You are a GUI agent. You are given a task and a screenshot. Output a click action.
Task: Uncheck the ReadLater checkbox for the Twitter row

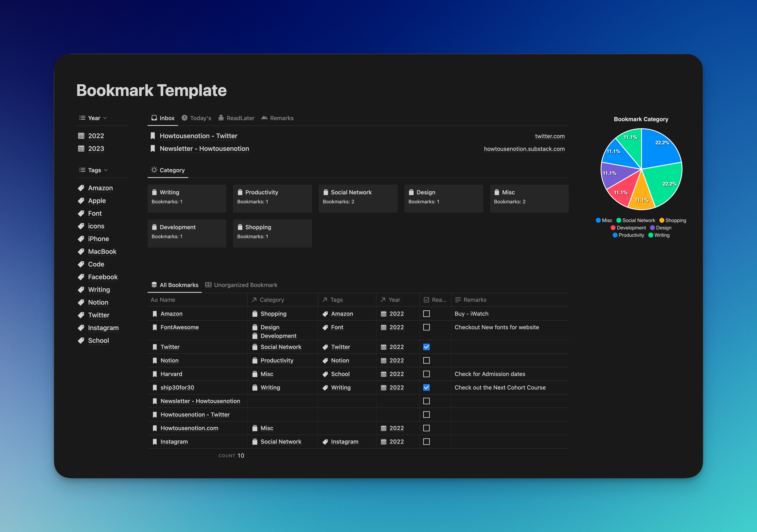click(426, 347)
